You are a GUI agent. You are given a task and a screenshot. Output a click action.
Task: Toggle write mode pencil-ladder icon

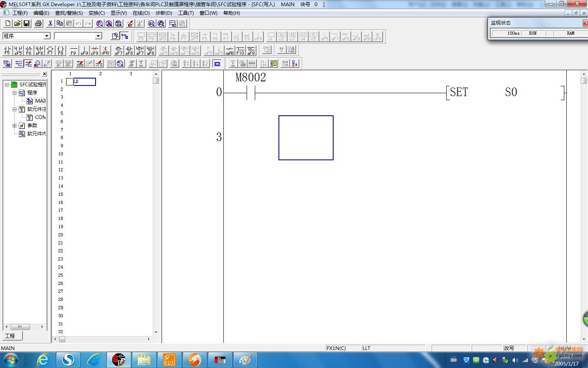[x=28, y=64]
